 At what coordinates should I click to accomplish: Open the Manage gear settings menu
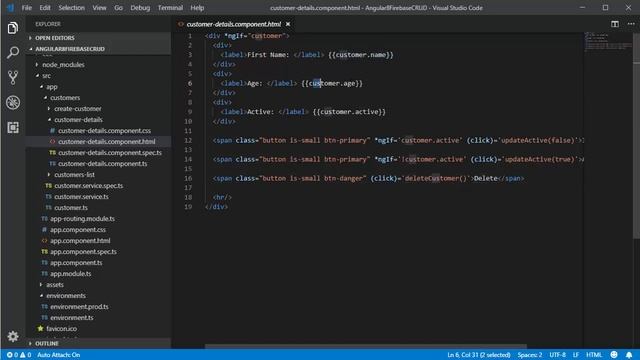13,336
